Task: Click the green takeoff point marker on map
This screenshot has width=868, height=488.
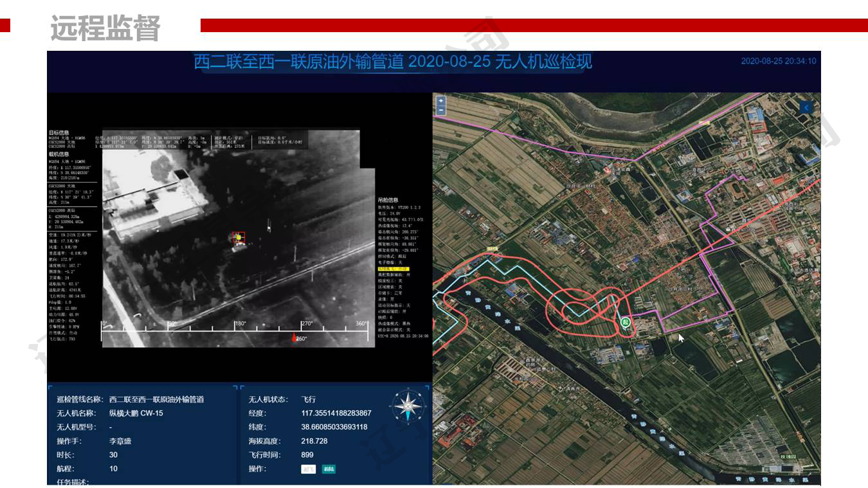Action: [x=625, y=322]
